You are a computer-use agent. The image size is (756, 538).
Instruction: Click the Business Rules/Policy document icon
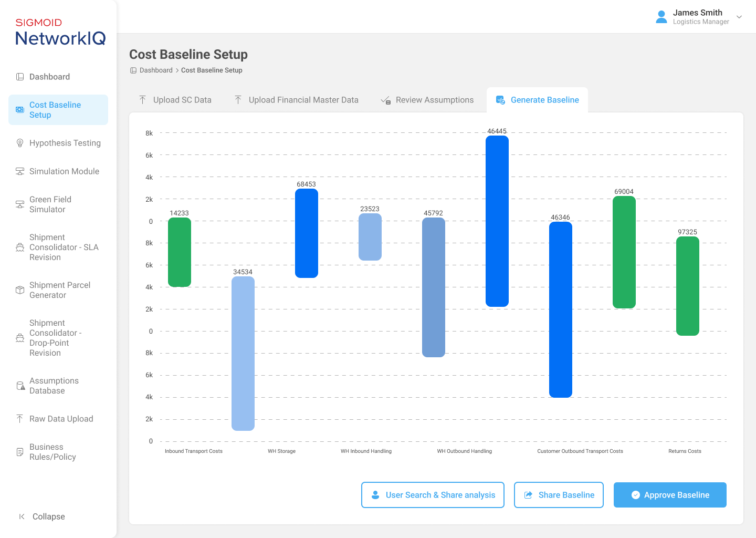[x=20, y=452]
